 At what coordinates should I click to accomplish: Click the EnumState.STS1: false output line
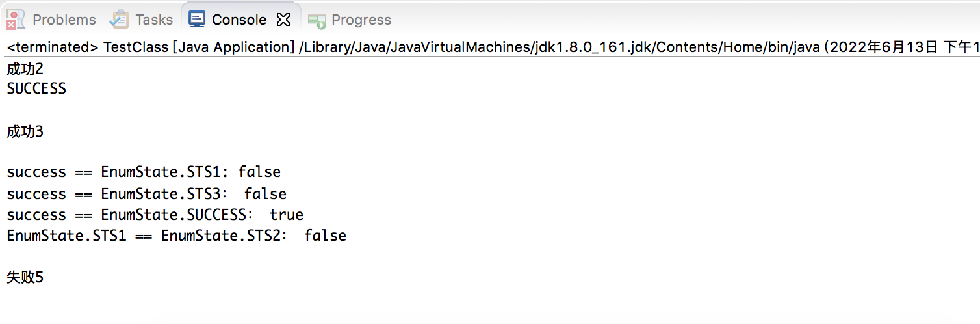pos(144,172)
